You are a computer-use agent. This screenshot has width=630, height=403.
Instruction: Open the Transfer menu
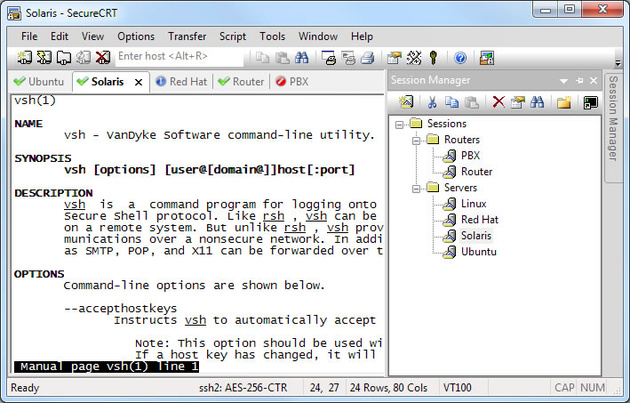187,37
